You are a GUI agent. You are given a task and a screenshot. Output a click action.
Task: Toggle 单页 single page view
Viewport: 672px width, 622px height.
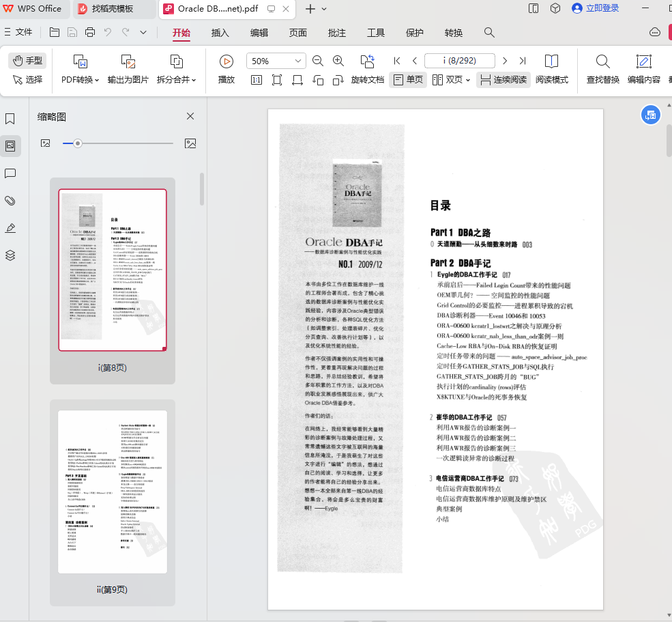tap(408, 80)
